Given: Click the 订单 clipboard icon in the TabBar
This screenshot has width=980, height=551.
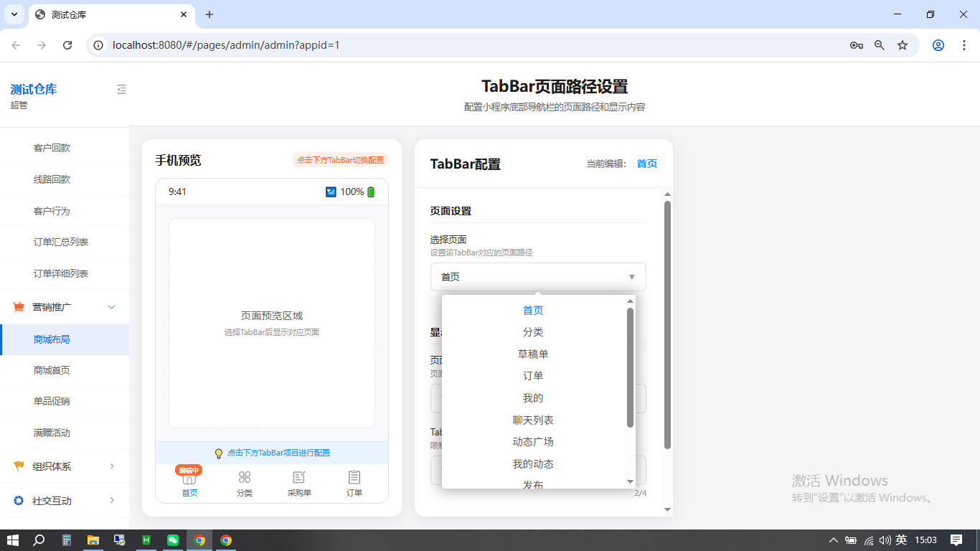Looking at the screenshot, I should point(354,476).
